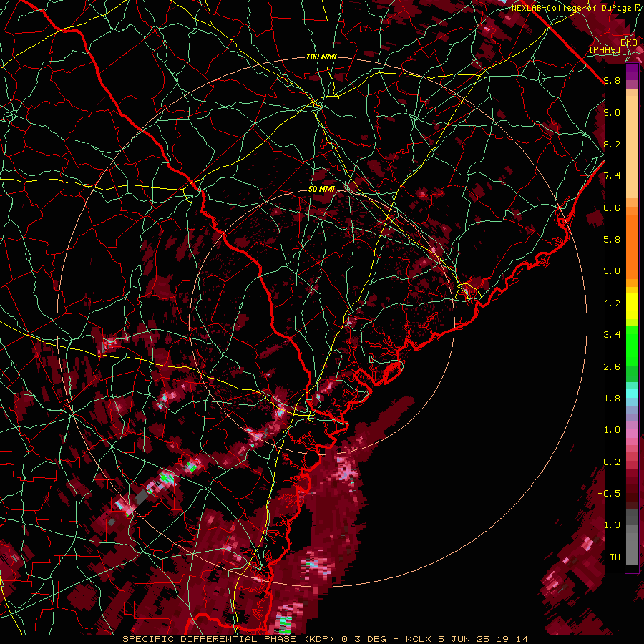Click the 1.0 scale value

(x=612, y=430)
